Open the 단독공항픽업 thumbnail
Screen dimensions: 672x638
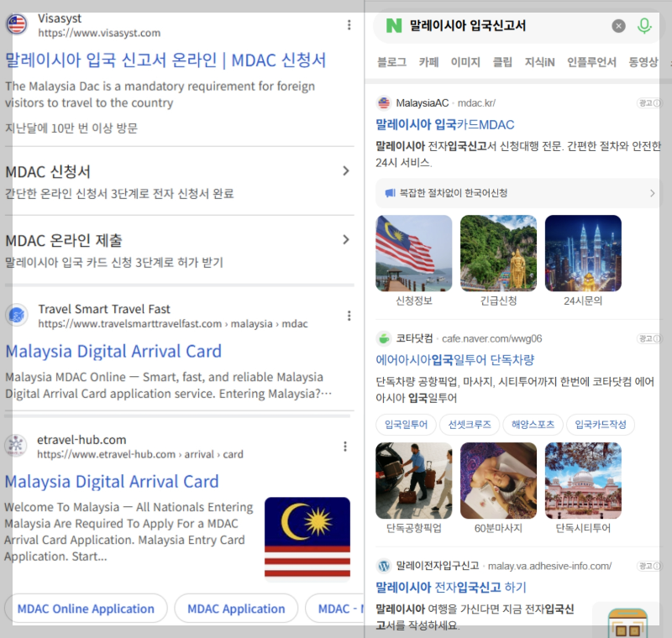[413, 480]
